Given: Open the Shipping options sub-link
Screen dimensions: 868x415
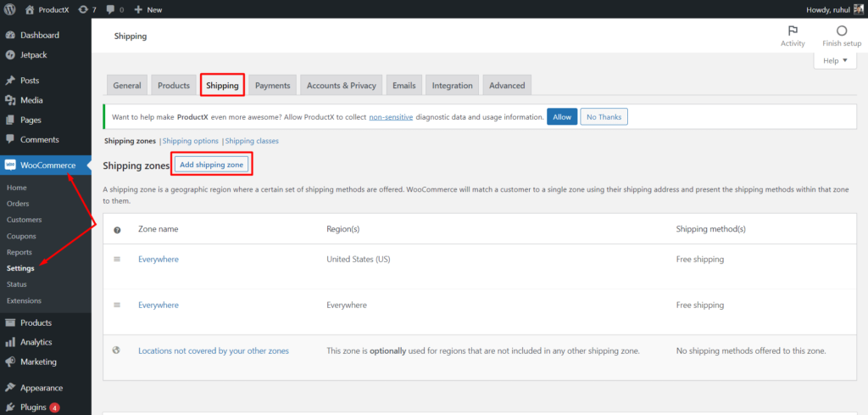Looking at the screenshot, I should (x=191, y=141).
